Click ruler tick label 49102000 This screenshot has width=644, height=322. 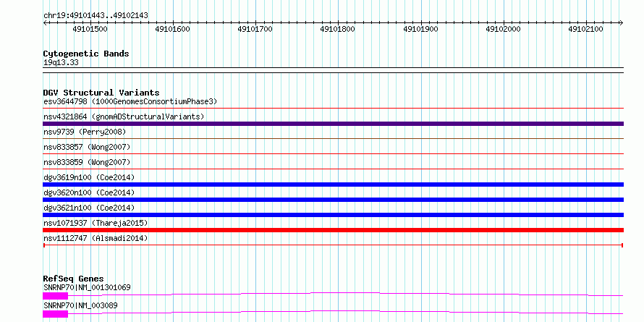point(503,29)
